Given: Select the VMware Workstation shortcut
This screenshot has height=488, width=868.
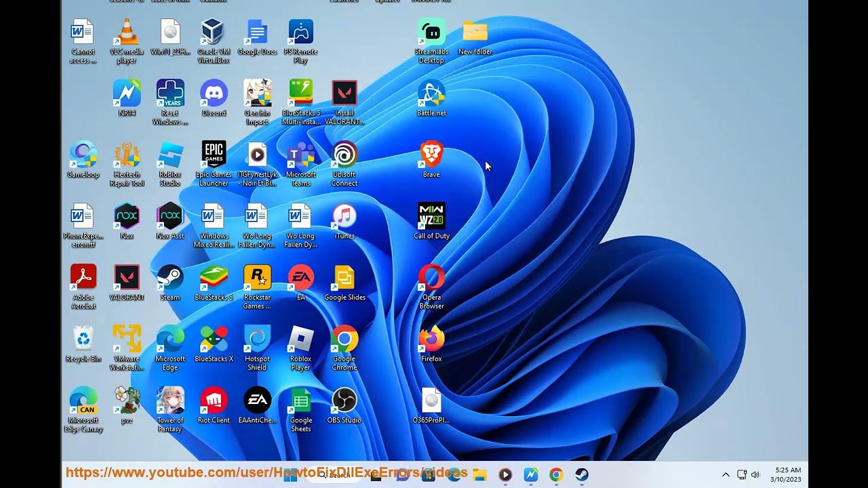Looking at the screenshot, I should (127, 348).
